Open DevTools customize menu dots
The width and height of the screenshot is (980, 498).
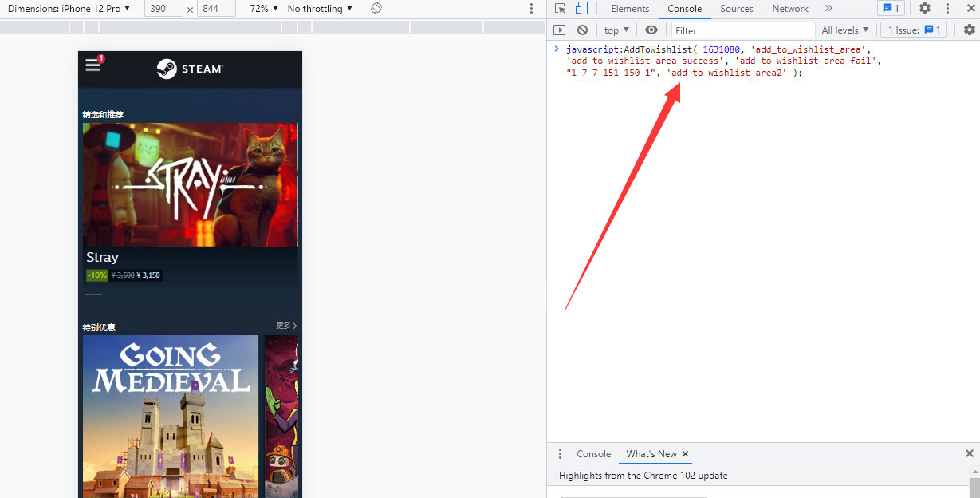tap(948, 8)
